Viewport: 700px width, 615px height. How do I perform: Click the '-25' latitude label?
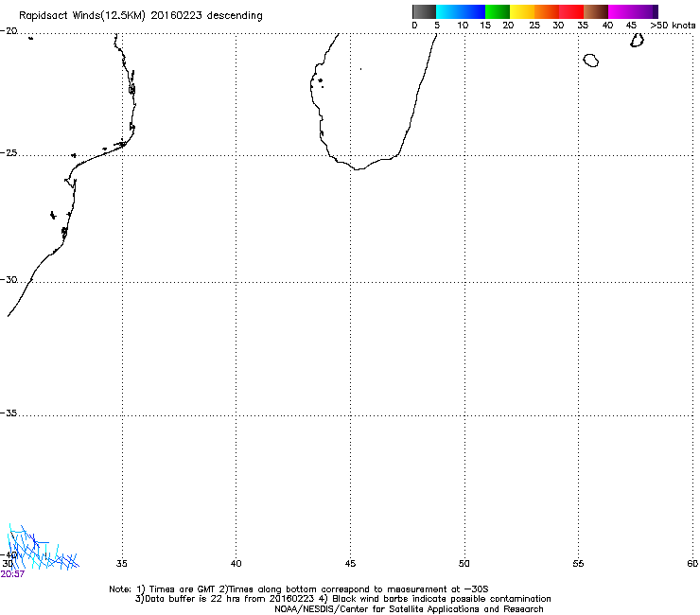(9, 152)
